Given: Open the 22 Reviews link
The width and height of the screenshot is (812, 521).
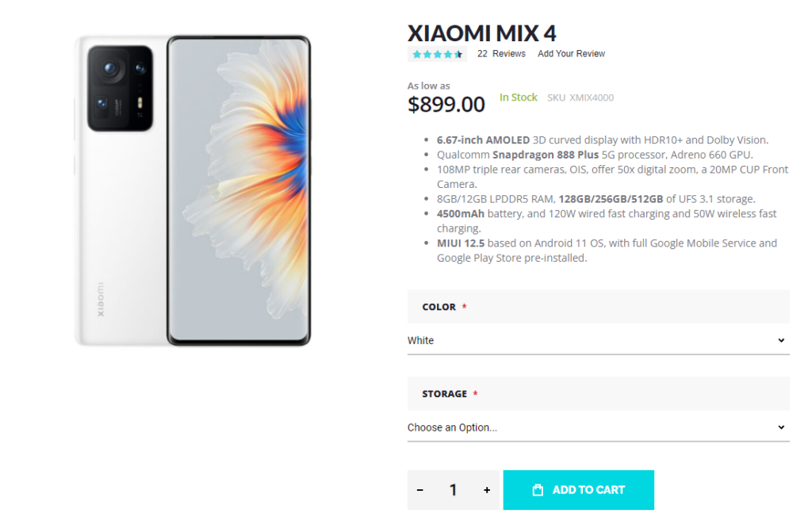Looking at the screenshot, I should pos(501,54).
